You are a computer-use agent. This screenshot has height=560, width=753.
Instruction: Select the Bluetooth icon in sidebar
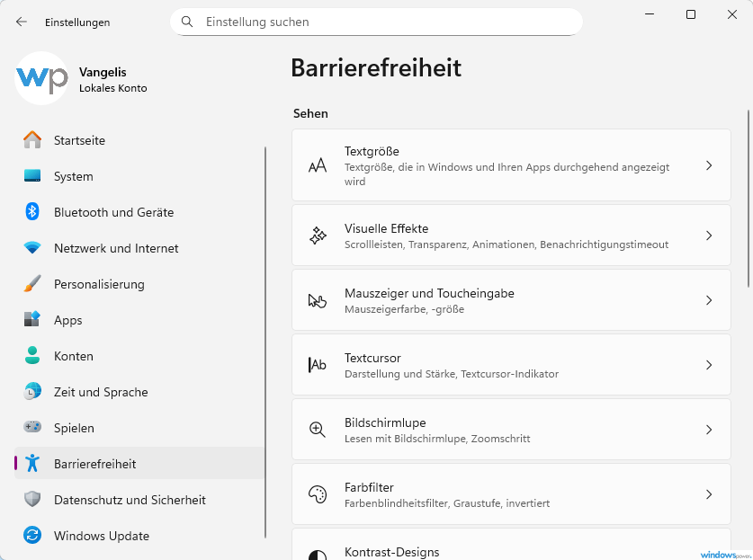click(x=32, y=212)
